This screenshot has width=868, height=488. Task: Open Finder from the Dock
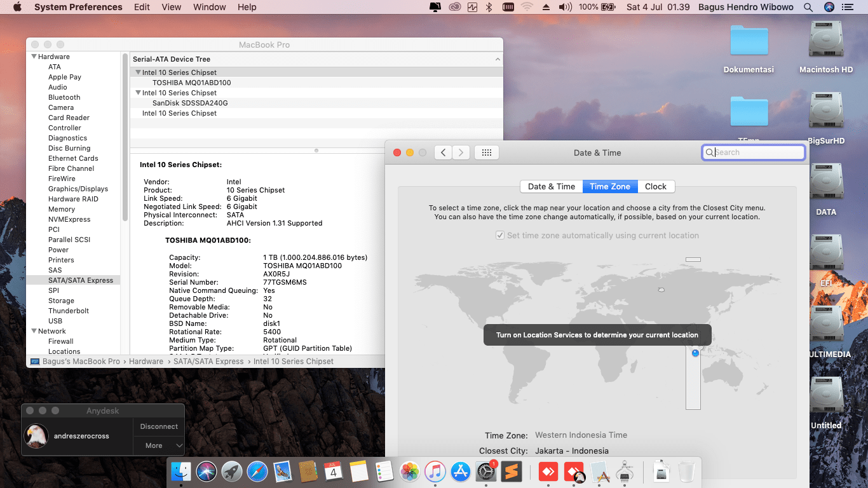pyautogui.click(x=181, y=471)
